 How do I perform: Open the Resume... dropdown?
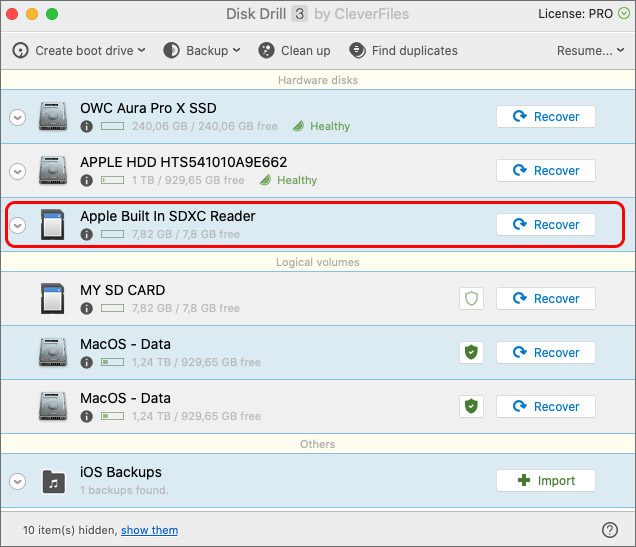pos(590,51)
